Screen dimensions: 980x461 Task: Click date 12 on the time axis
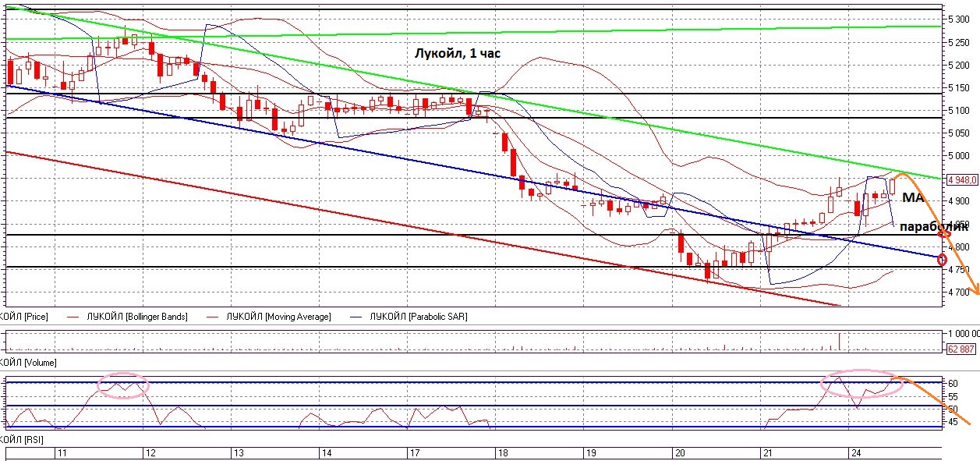150,453
